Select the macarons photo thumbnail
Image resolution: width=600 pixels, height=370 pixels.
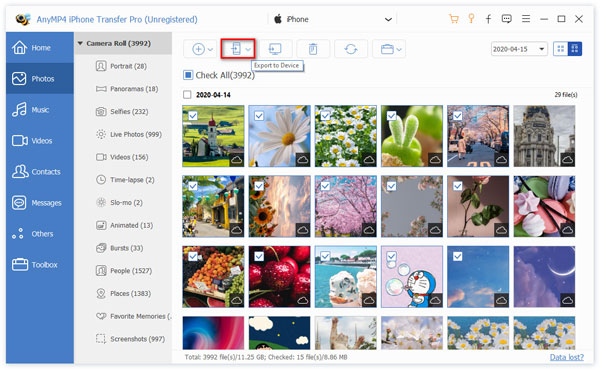click(544, 207)
